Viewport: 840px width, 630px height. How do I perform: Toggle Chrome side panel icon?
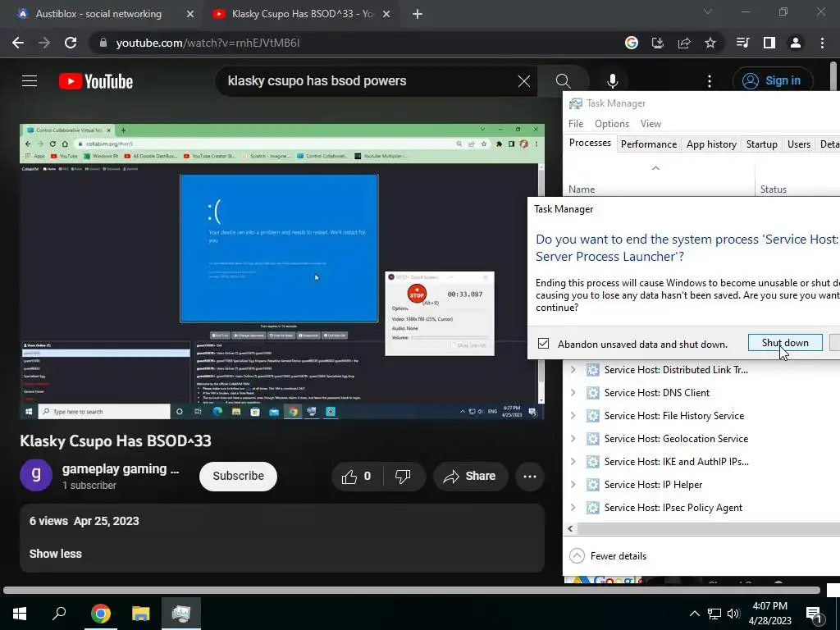pos(769,43)
